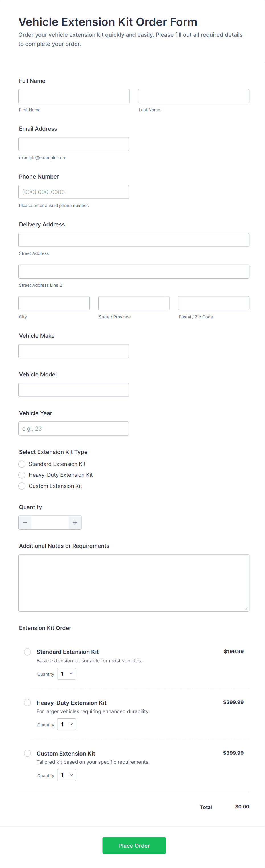
Task: Select the $299.99 Heavy-Duty Extension Kit product
Action: point(28,703)
